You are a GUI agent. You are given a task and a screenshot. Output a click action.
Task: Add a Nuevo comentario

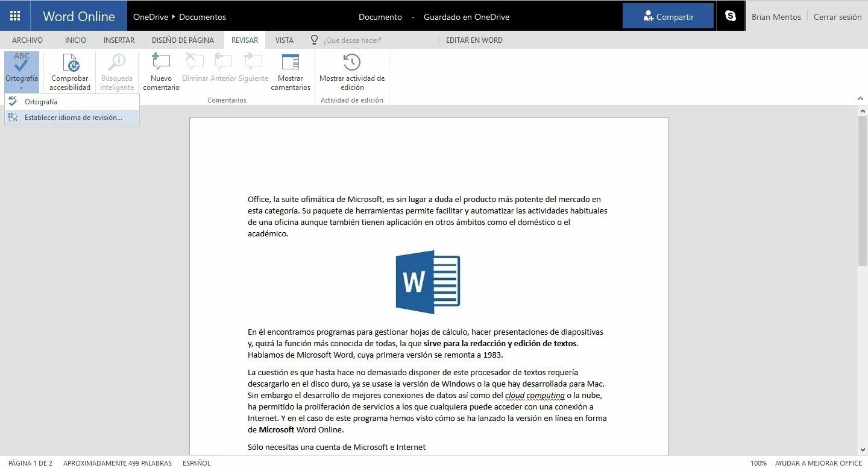coord(161,72)
